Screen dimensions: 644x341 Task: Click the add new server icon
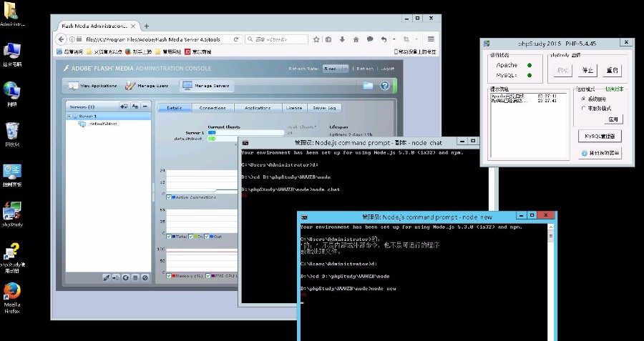coord(124,107)
